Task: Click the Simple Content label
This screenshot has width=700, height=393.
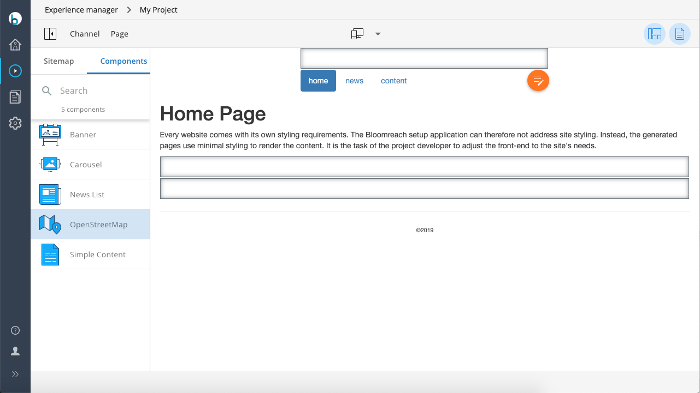Action: click(98, 255)
